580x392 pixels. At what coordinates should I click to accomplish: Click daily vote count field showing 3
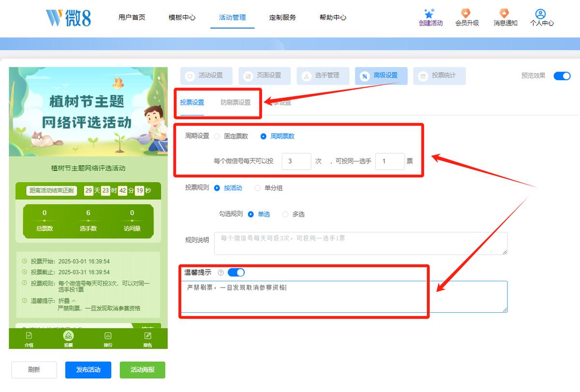click(296, 161)
